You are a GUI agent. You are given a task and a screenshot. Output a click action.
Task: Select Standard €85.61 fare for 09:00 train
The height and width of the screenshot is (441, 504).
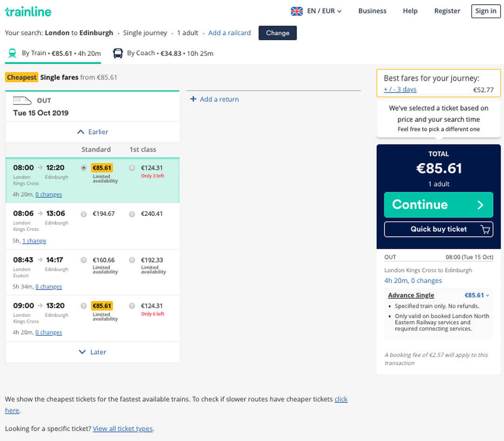84,306
